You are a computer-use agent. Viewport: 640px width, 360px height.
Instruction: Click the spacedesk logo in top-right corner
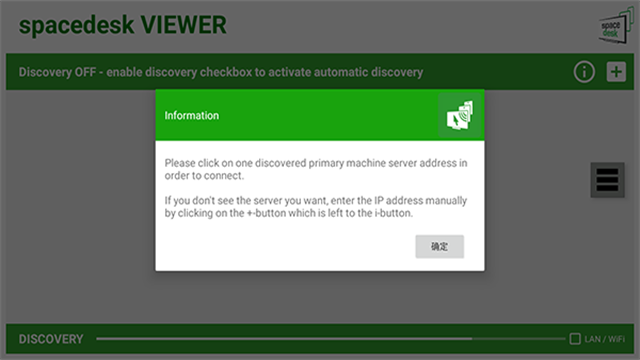tap(616, 26)
